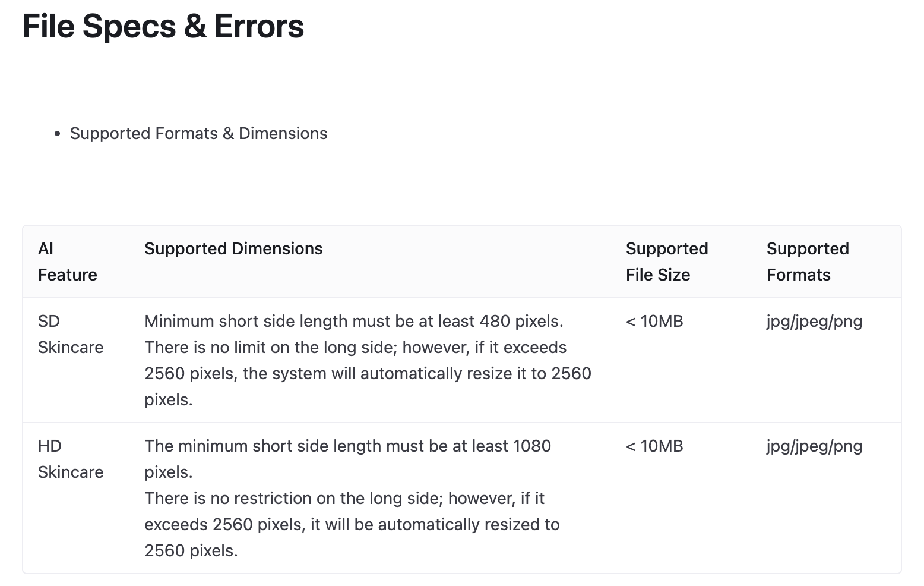This screenshot has width=924, height=586.
Task: Click jpg/jpeg/png in the SD Skincare row
Action: pyautogui.click(x=814, y=322)
